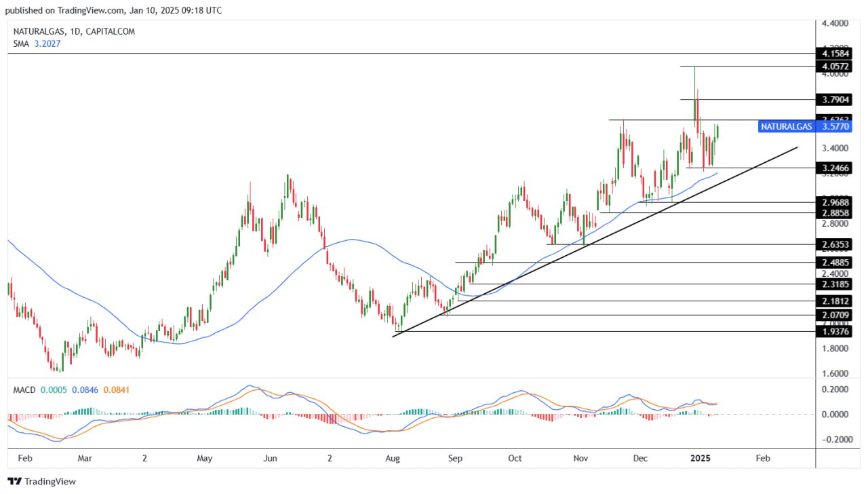Click the 1.6000 price axis tick
This screenshot has height=494, width=868.
[x=835, y=374]
